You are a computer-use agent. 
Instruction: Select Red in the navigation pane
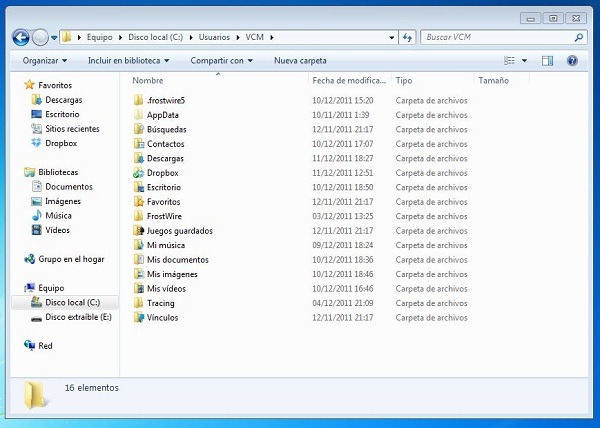coord(45,346)
